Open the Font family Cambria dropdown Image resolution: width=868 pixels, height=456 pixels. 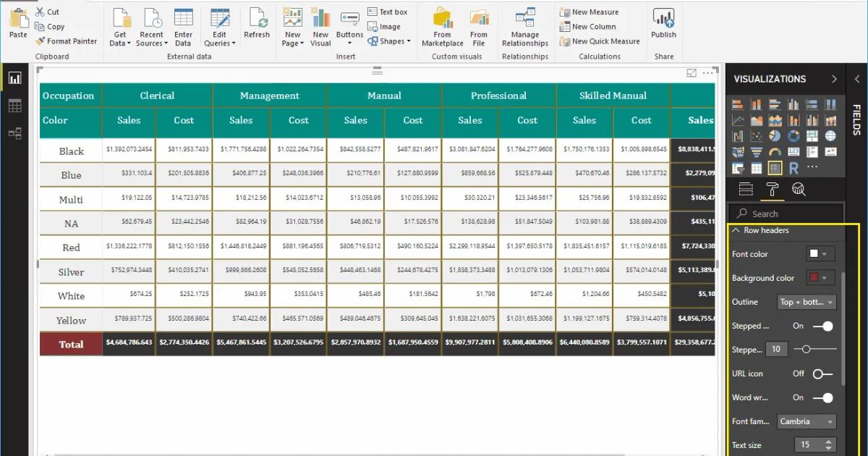tap(806, 421)
